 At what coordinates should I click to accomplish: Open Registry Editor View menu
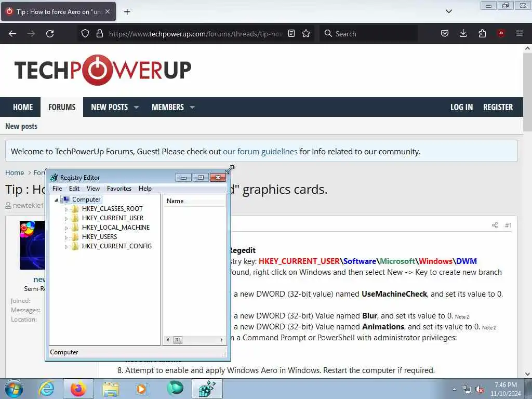coord(93,188)
